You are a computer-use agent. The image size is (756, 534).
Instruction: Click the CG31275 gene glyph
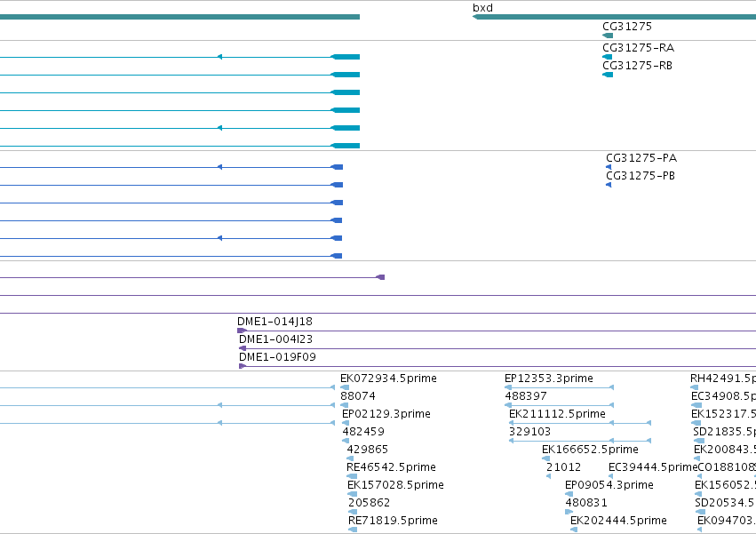click(608, 36)
